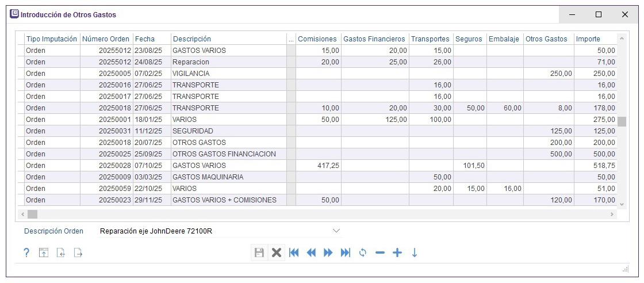The height and width of the screenshot is (283, 644).
Task: Click the horizontal scrollbar right arrow
Action: pos(612,214)
